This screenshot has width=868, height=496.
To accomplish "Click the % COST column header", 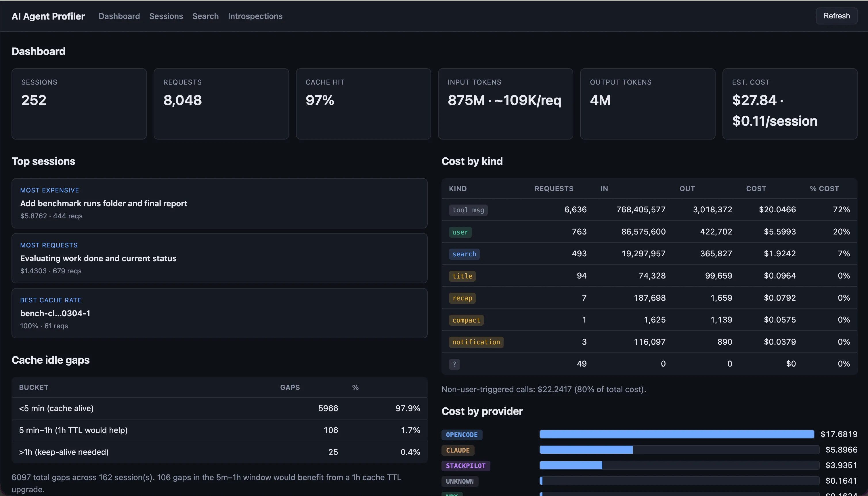I will [x=824, y=188].
